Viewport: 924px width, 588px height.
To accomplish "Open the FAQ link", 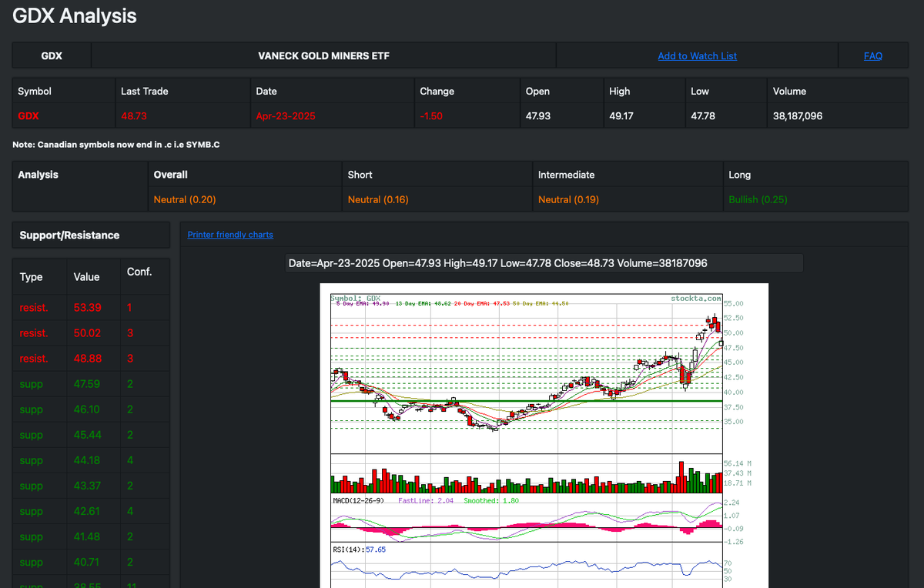I will [872, 56].
